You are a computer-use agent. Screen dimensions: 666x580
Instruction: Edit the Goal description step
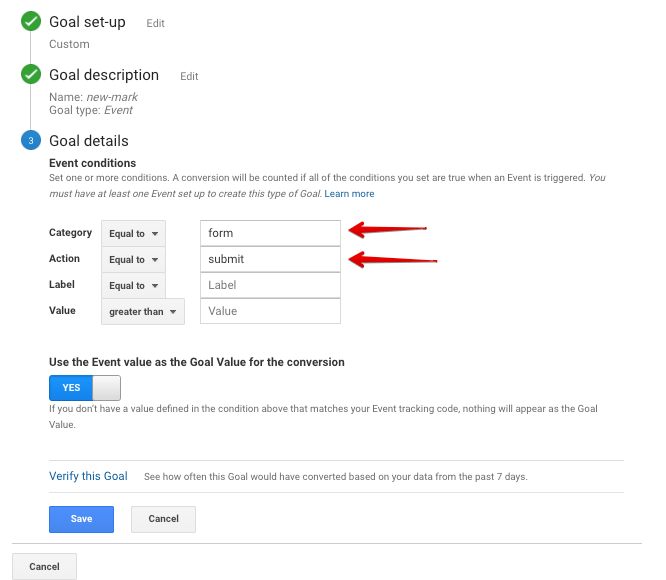(189, 76)
